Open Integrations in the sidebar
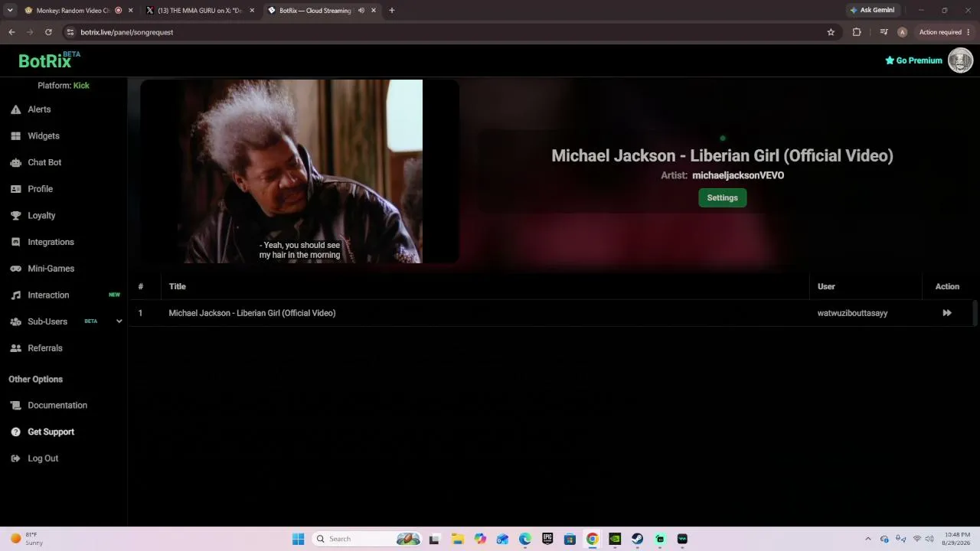980x551 pixels. [x=51, y=242]
